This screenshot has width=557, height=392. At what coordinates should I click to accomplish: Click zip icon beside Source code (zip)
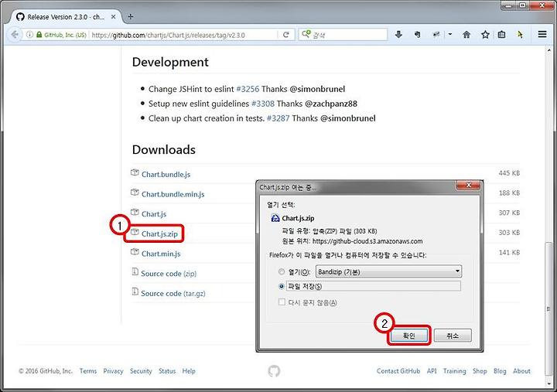click(135, 272)
